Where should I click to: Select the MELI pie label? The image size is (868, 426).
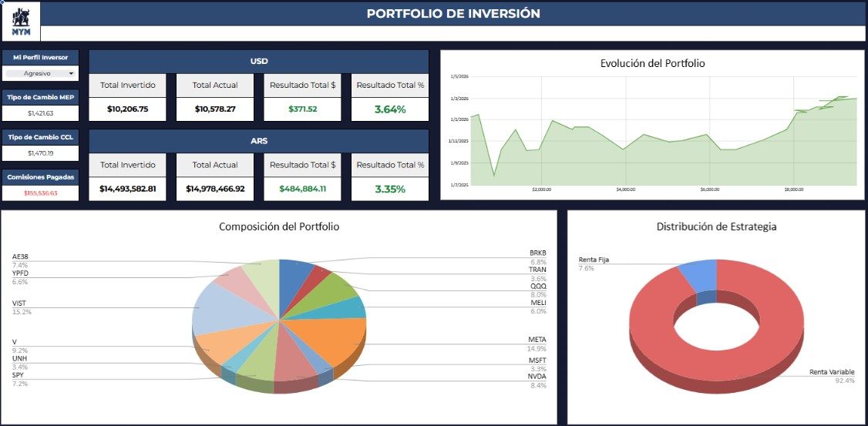point(538,307)
